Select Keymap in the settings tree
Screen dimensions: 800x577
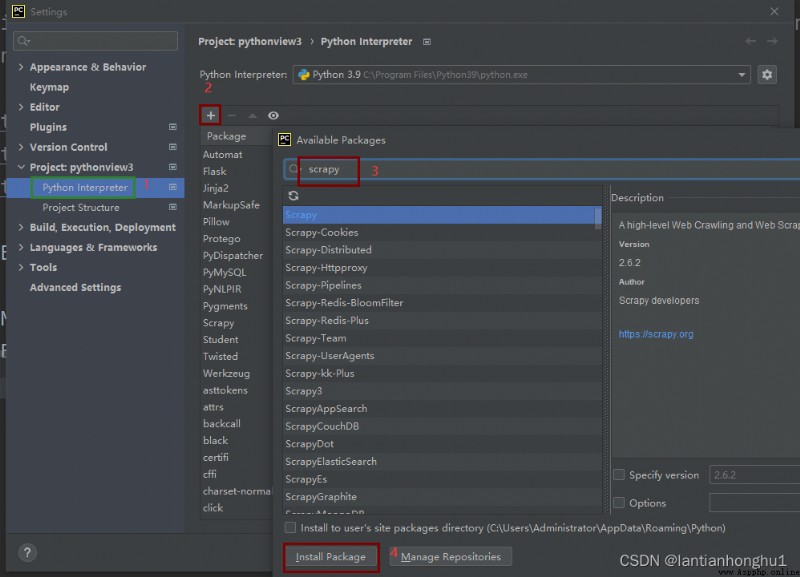coord(49,87)
